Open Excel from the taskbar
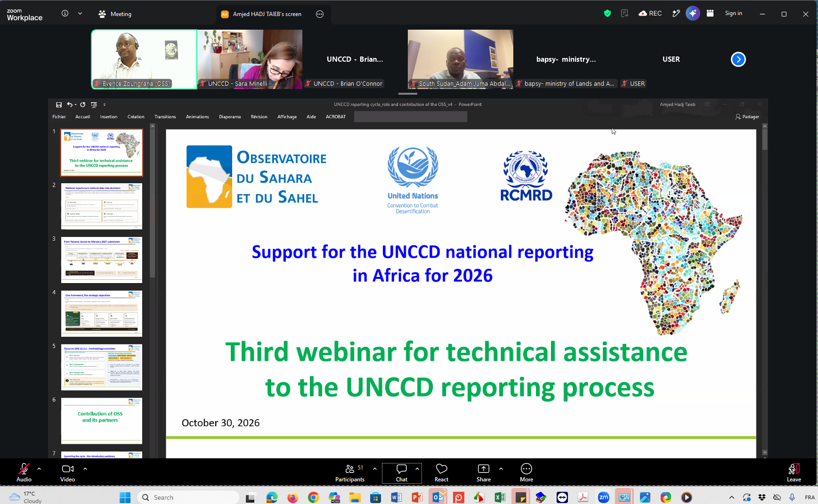 coord(500,497)
